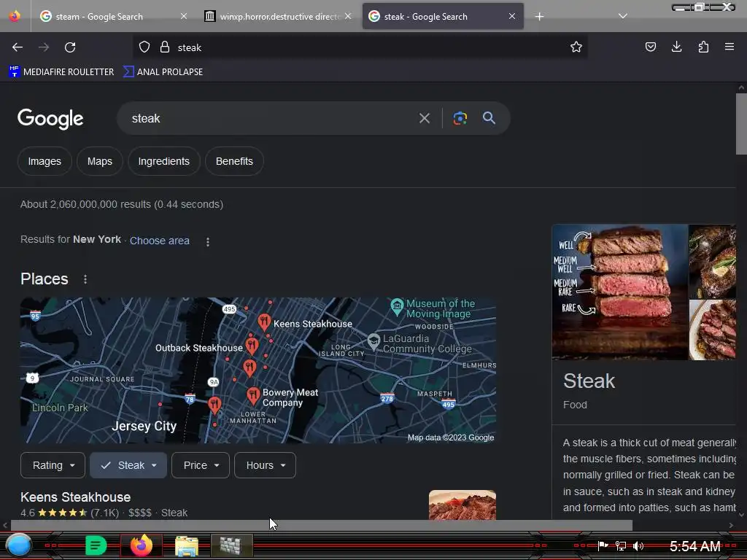The height and width of the screenshot is (560, 747).
Task: Bookmark this page with star icon
Action: pos(576,47)
